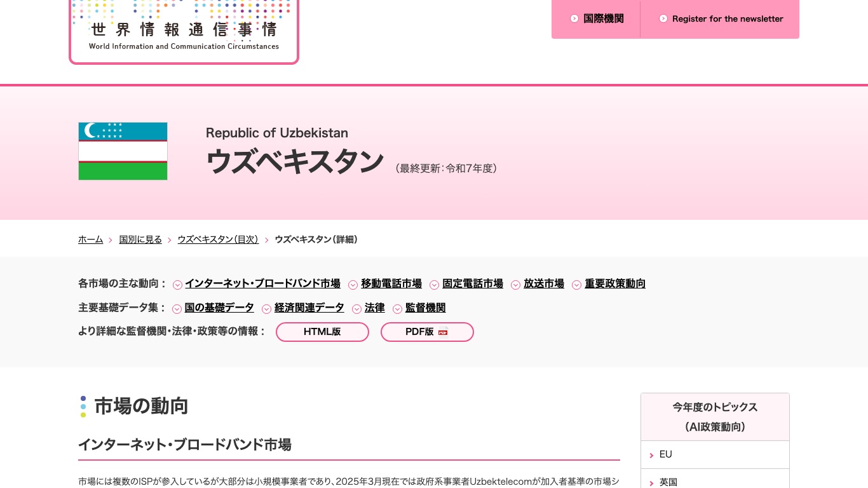Open EU in the AI政策動向 topics list

coord(715,455)
